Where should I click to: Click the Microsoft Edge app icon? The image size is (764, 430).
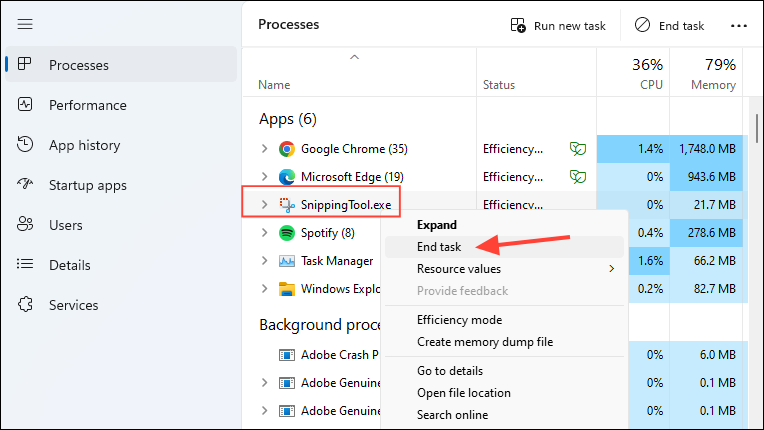[286, 177]
